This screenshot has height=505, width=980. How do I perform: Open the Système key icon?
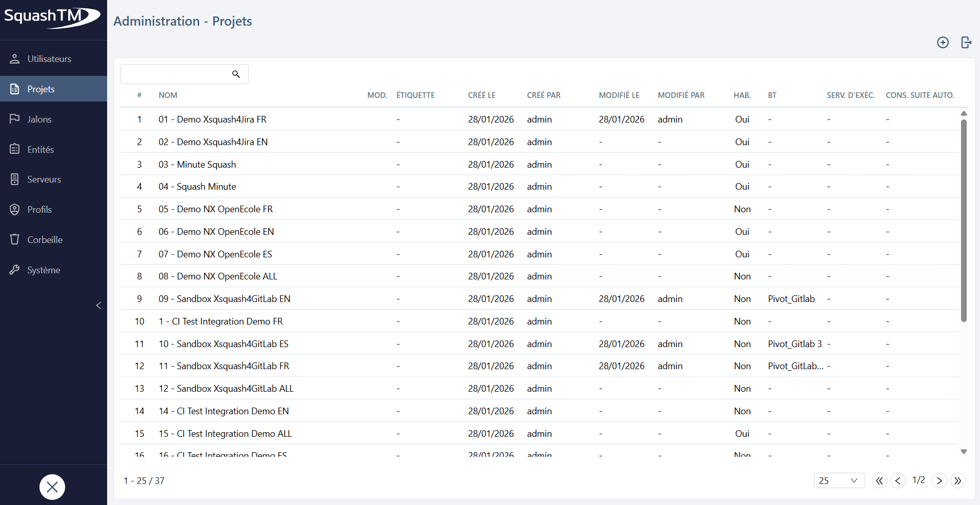[14, 270]
